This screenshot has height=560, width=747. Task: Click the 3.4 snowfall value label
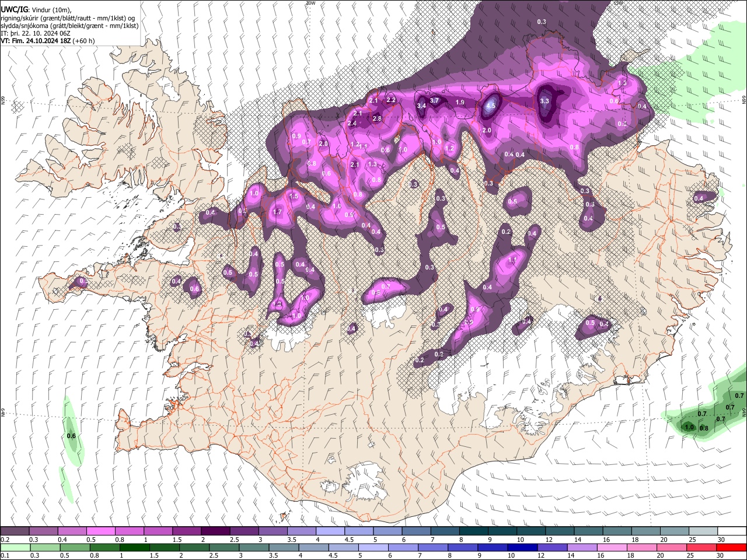[x=421, y=106]
